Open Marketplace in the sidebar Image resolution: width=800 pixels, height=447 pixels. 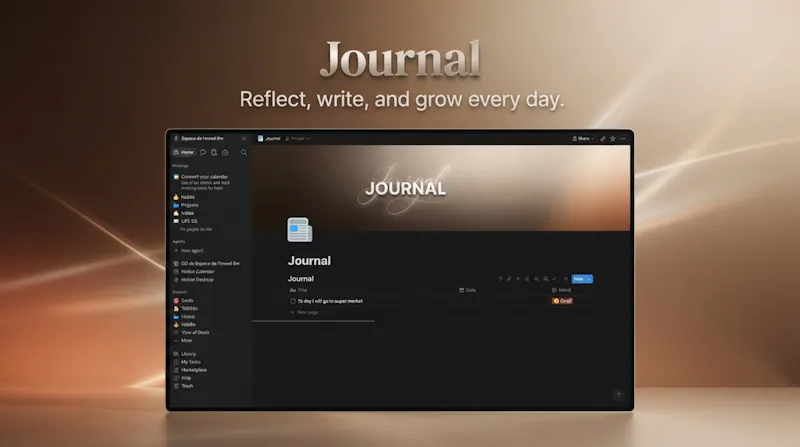(x=190, y=370)
